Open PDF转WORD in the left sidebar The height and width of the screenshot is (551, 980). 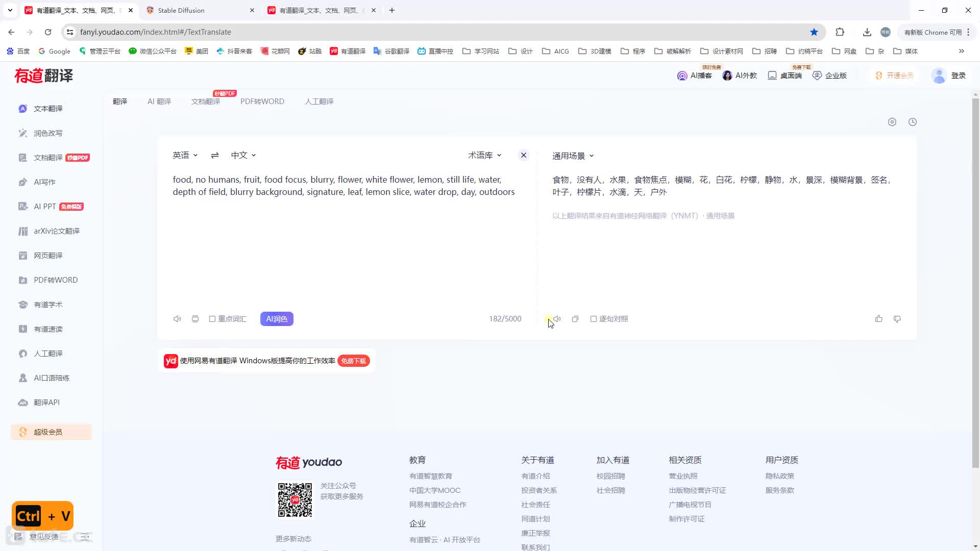click(x=48, y=280)
